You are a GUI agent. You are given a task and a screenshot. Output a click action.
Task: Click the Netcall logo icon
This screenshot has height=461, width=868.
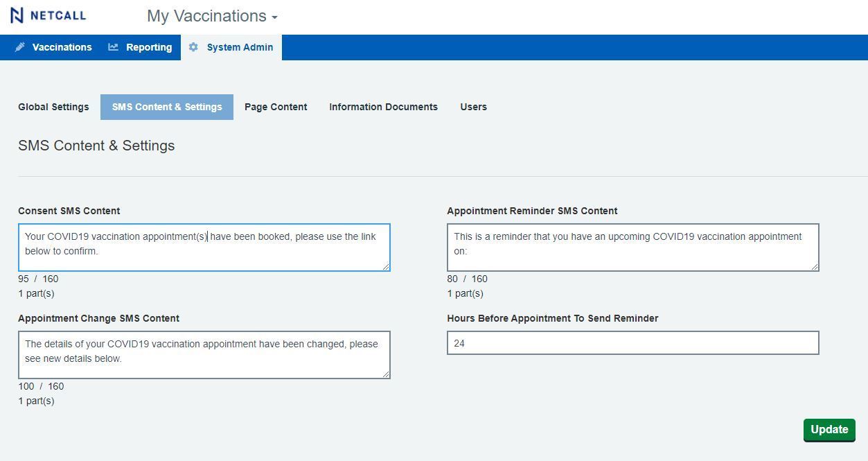(17, 15)
